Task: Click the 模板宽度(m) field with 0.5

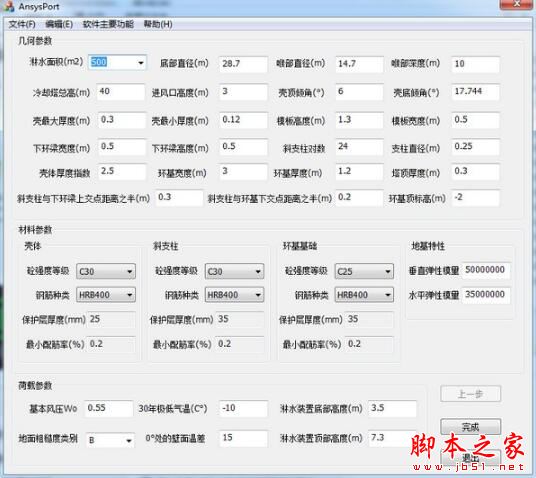Action: click(475, 120)
